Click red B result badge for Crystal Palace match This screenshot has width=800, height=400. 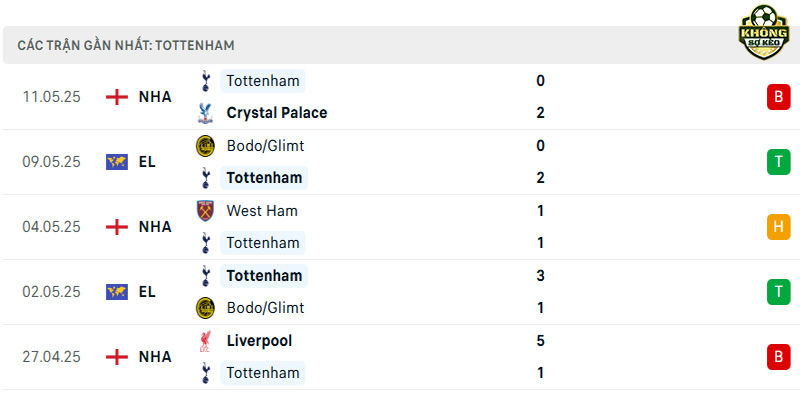tap(778, 97)
